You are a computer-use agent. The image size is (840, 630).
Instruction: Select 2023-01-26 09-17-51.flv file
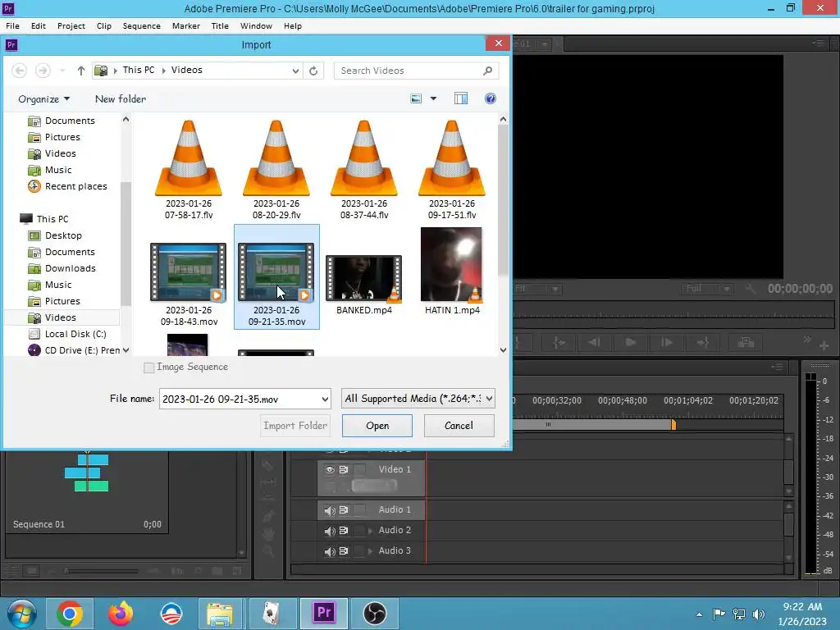452,170
